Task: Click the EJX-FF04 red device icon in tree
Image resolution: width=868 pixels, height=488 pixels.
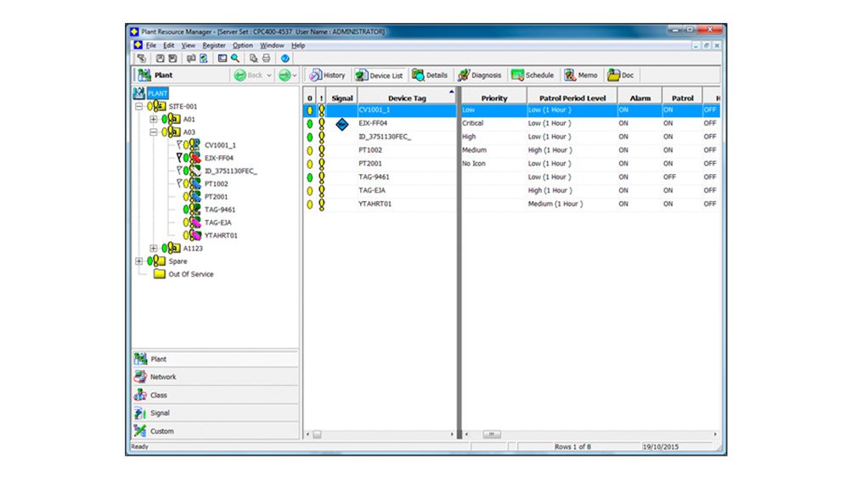Action: coord(195,158)
